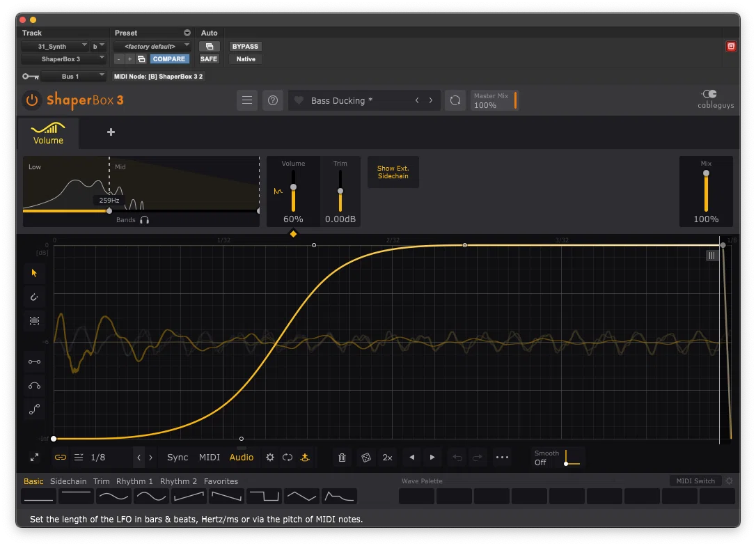
Task: Choose the marquee selection tool
Action: coord(34,321)
